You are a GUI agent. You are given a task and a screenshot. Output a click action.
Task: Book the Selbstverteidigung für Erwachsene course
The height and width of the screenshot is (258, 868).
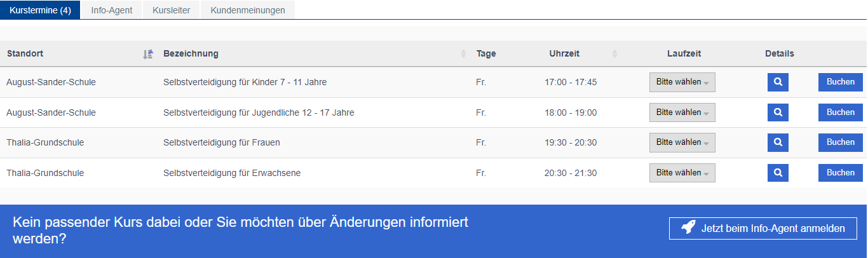tap(841, 173)
